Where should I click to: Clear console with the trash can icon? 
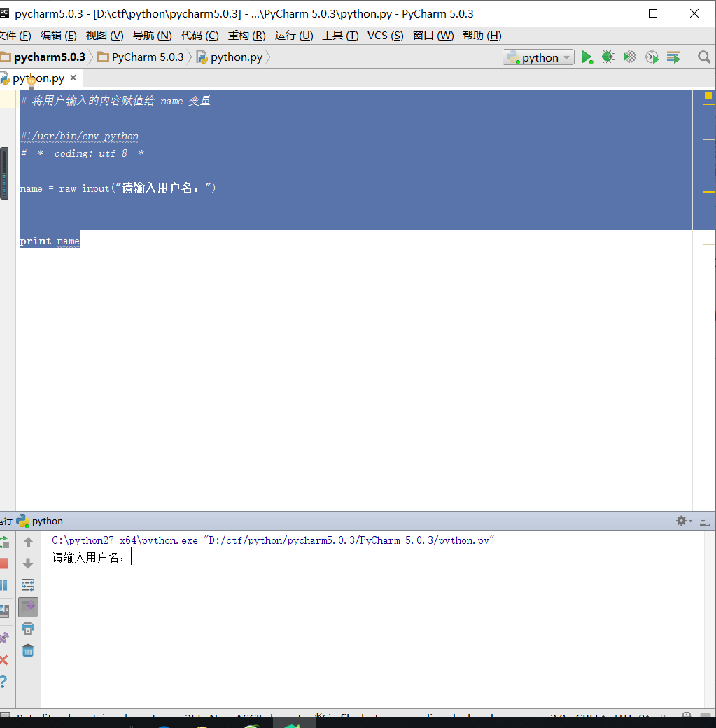(28, 650)
